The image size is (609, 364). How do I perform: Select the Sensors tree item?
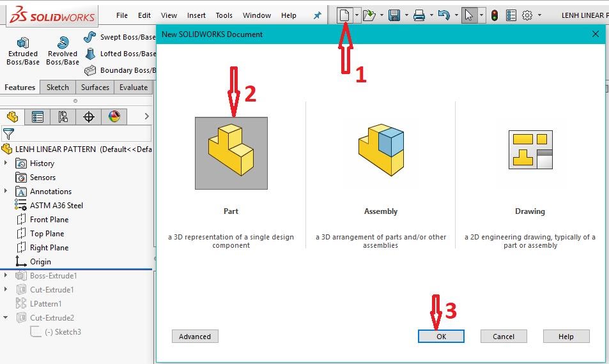pyautogui.click(x=35, y=178)
